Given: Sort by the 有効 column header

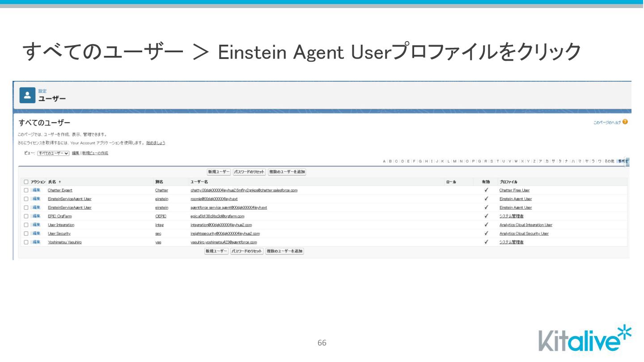Looking at the screenshot, I should (486, 182).
